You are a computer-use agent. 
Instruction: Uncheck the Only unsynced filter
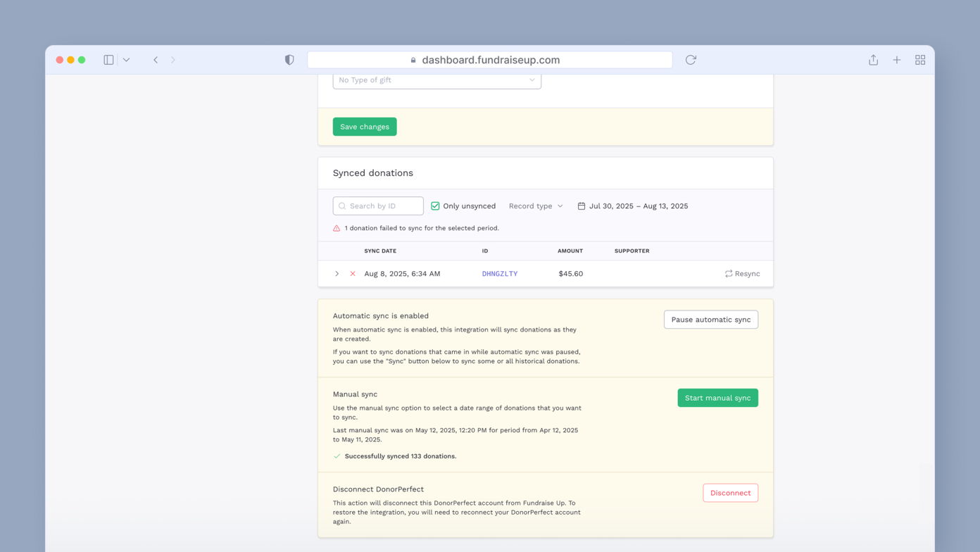point(435,206)
